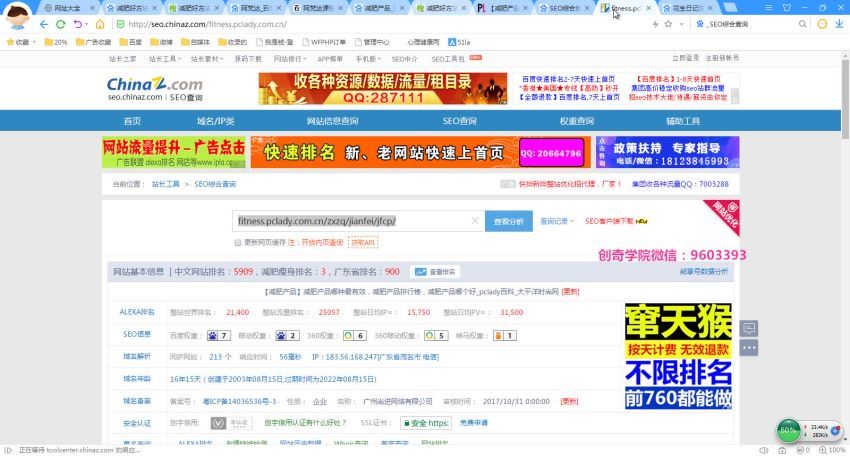
Task: Click the 安全 https badge
Action: pos(426,423)
